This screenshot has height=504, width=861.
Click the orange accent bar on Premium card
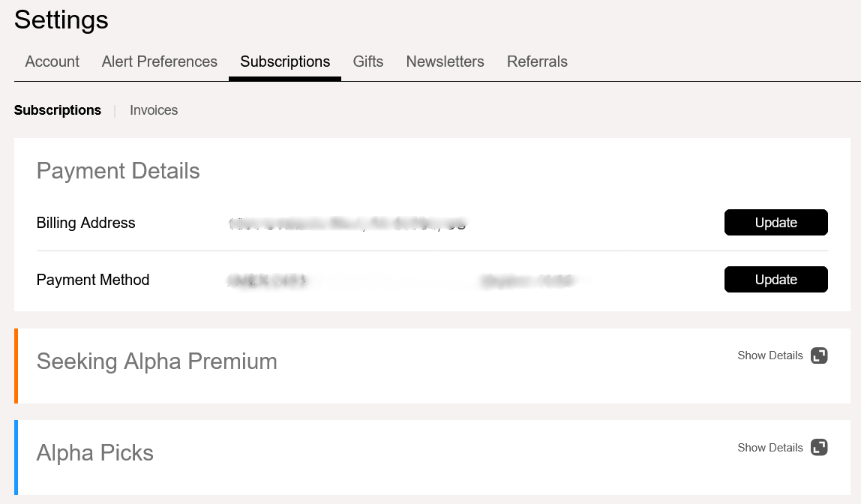click(16, 365)
